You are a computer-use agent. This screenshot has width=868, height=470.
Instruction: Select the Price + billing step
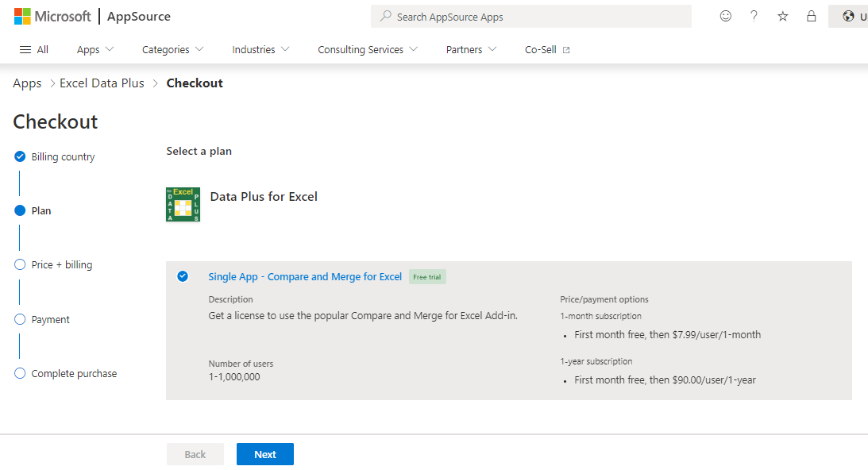coord(61,264)
